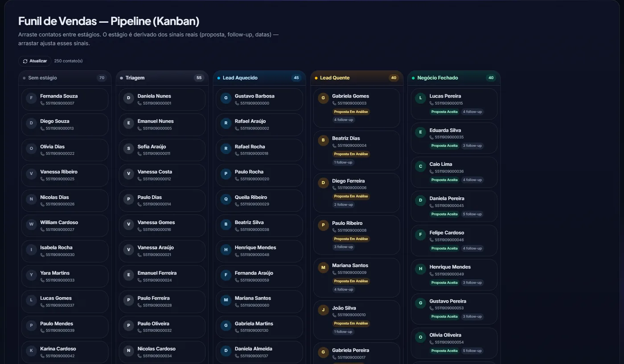Click the P avatar on Paulo Ribeiro's card

click(323, 225)
